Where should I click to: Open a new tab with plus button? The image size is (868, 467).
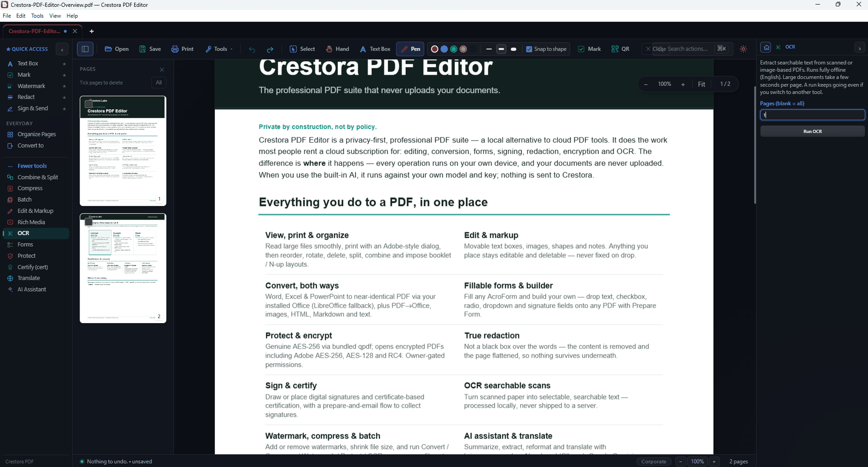92,31
